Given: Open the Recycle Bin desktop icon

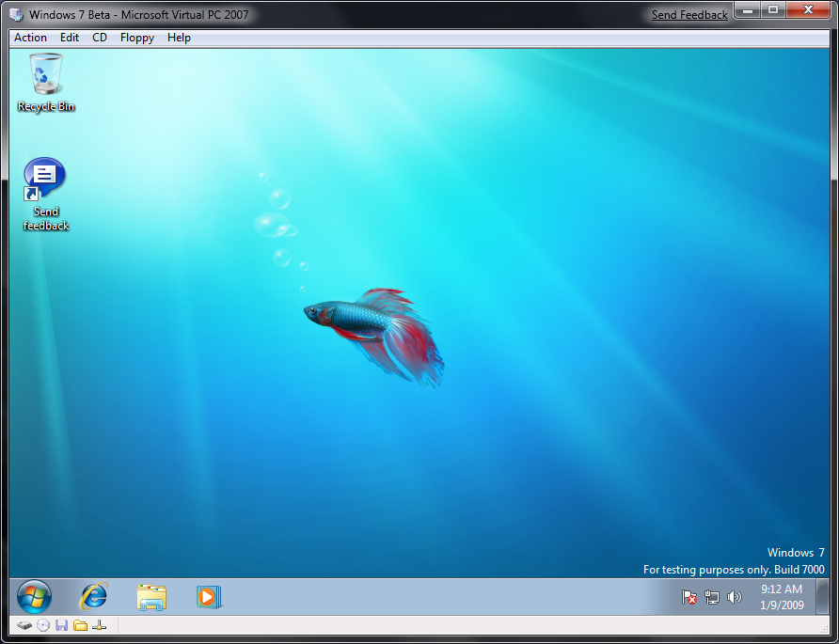Looking at the screenshot, I should click(46, 82).
